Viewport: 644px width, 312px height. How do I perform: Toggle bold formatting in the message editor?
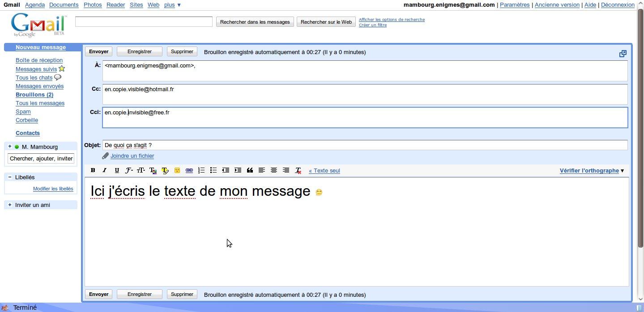pos(93,170)
